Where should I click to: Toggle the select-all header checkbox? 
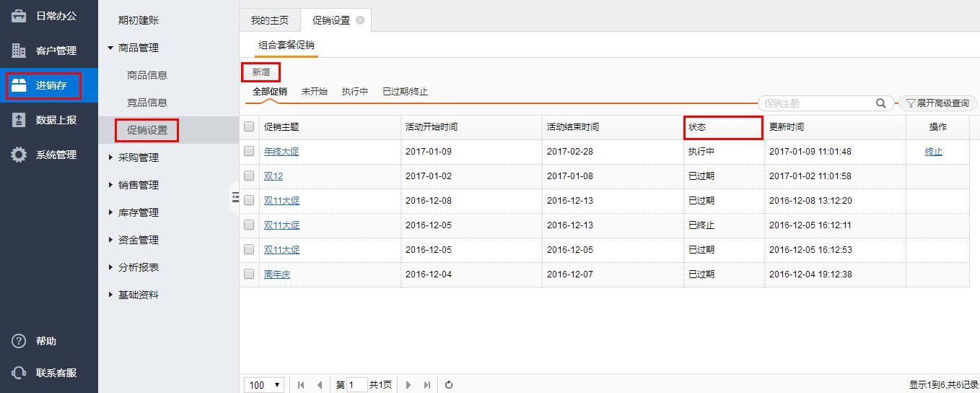click(249, 126)
